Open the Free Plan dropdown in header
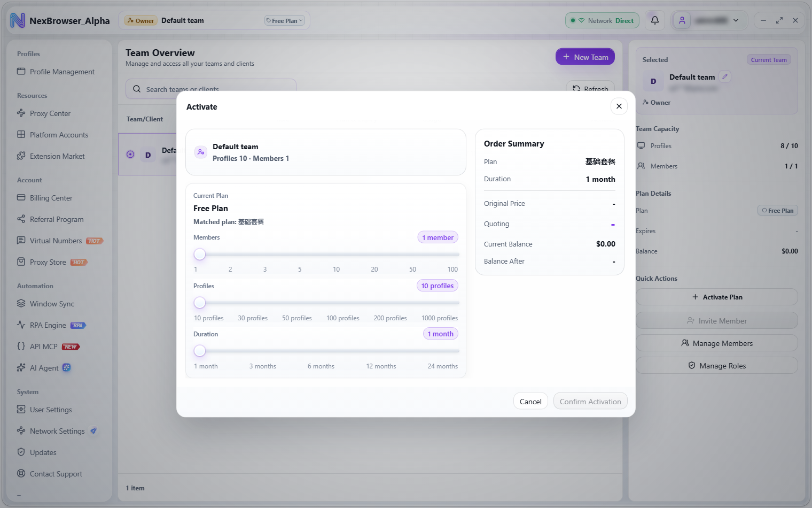Viewport: 812px width, 508px height. (x=285, y=20)
